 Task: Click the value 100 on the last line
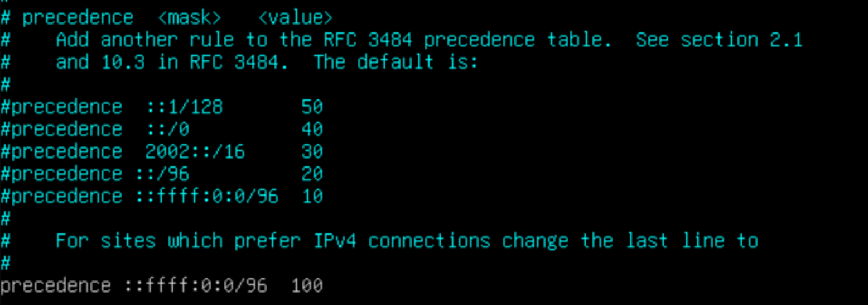[306, 285]
